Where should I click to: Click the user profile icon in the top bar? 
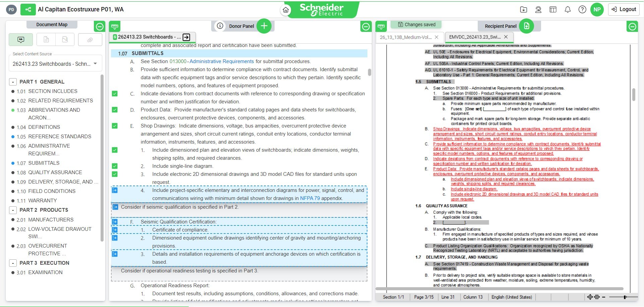[x=538, y=10]
